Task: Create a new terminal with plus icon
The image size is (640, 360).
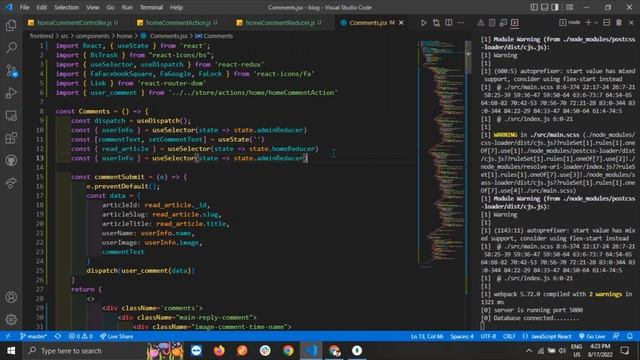Action: coord(588,23)
